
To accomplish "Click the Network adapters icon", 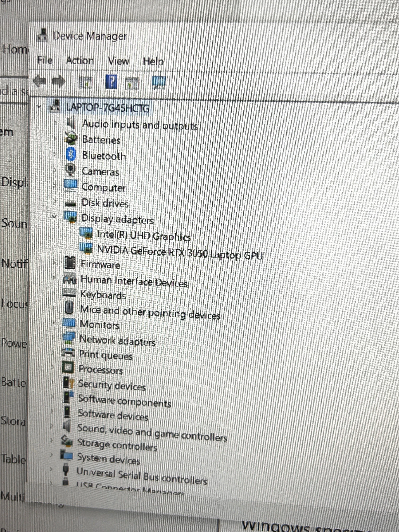I will coord(69,338).
